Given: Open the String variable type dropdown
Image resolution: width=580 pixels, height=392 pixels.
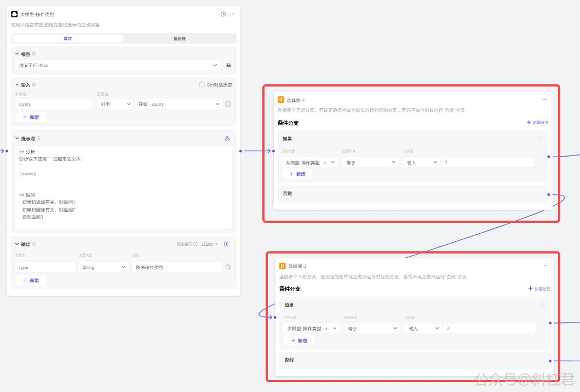Looking at the screenshot, I should pyautogui.click(x=103, y=267).
